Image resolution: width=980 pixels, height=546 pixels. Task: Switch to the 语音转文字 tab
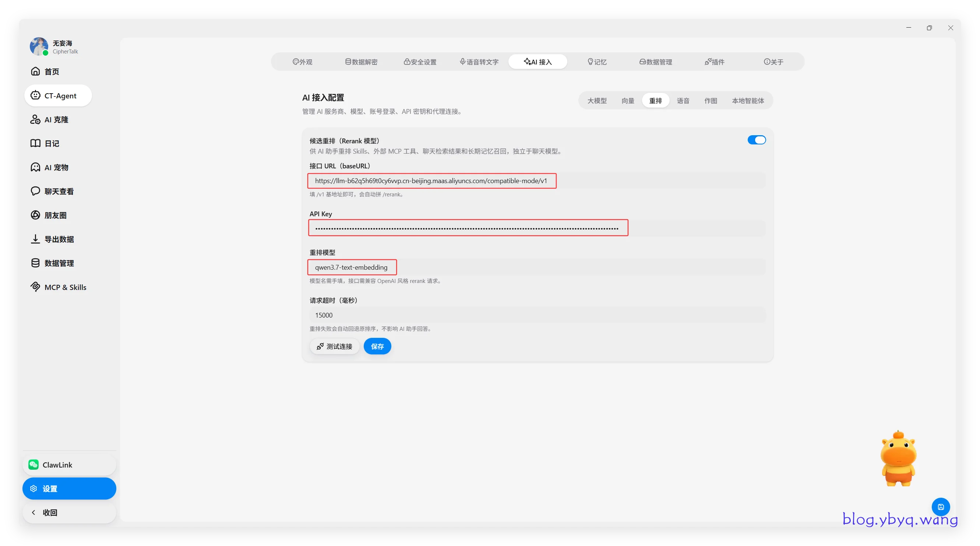click(479, 62)
